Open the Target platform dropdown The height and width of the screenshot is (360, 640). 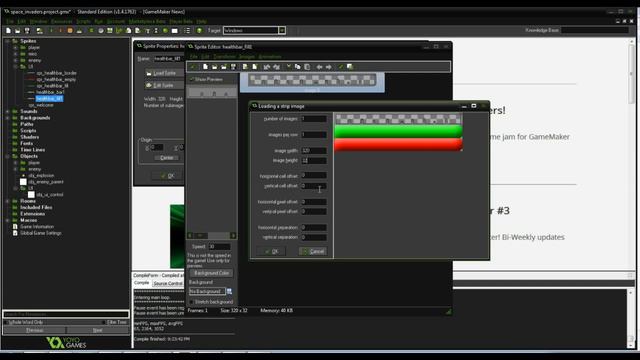(282, 31)
